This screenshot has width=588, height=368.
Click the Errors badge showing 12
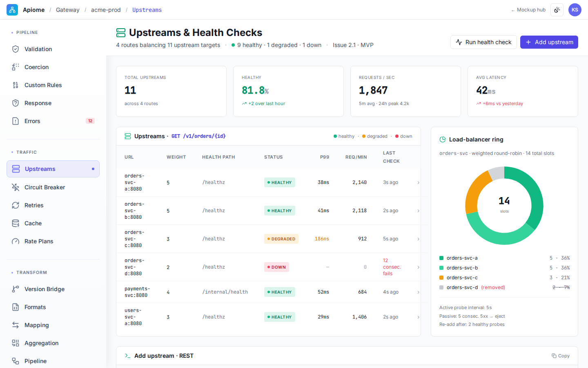90,121
